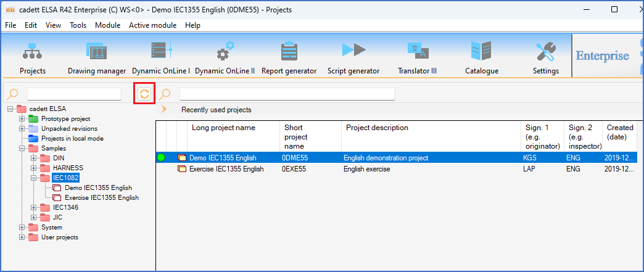Screen dimensions: 644x272
Task: Sort by Created date column
Action: coord(620,136)
